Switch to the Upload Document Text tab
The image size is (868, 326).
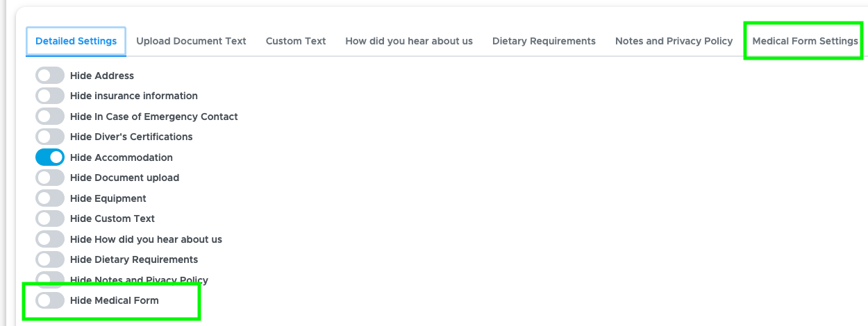click(191, 41)
